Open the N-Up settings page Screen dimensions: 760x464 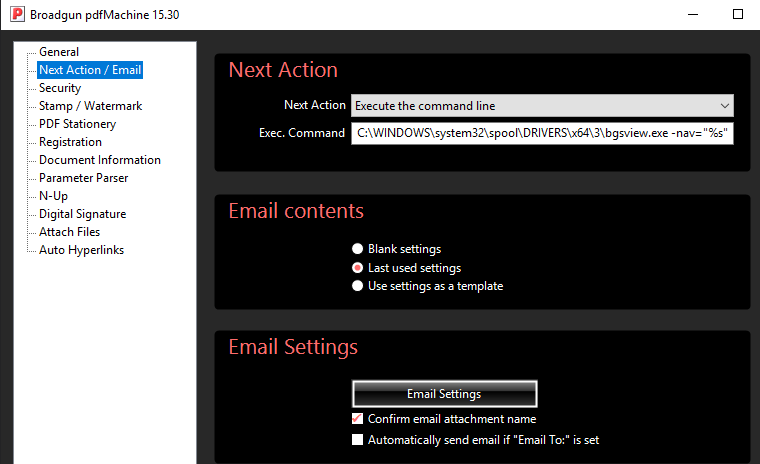pyautogui.click(x=53, y=196)
